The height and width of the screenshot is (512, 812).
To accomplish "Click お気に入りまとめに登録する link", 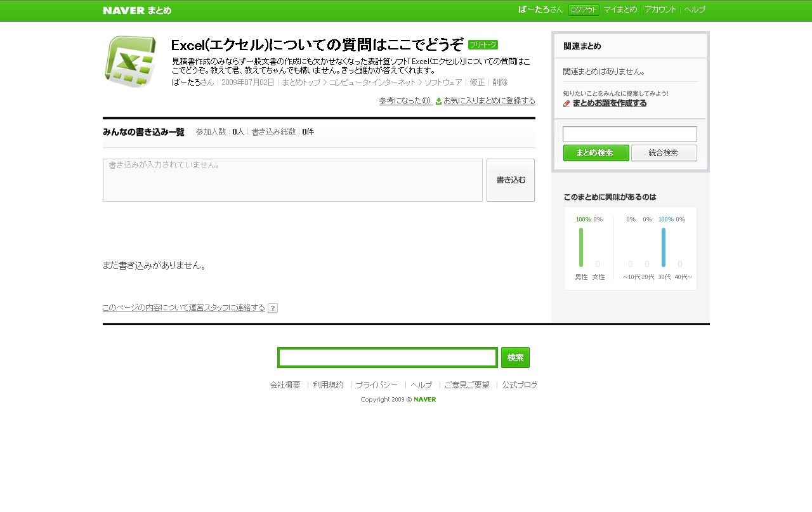I will [489, 101].
